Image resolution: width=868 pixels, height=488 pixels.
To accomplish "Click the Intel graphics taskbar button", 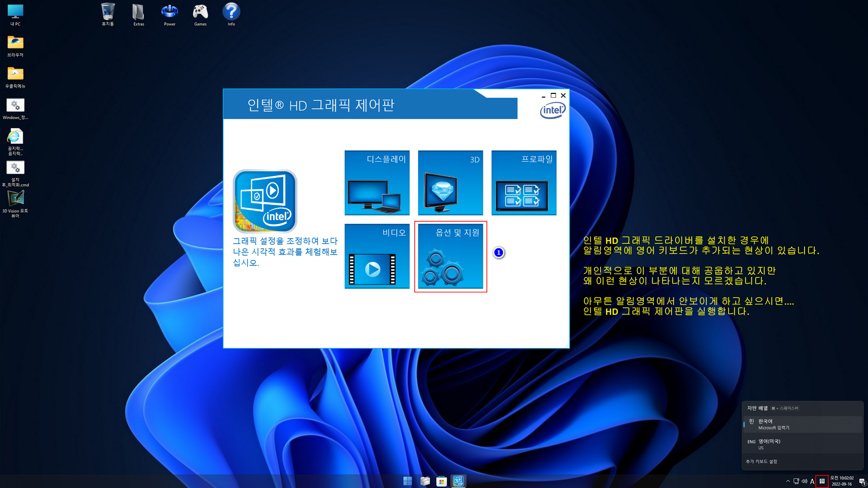I will click(458, 481).
